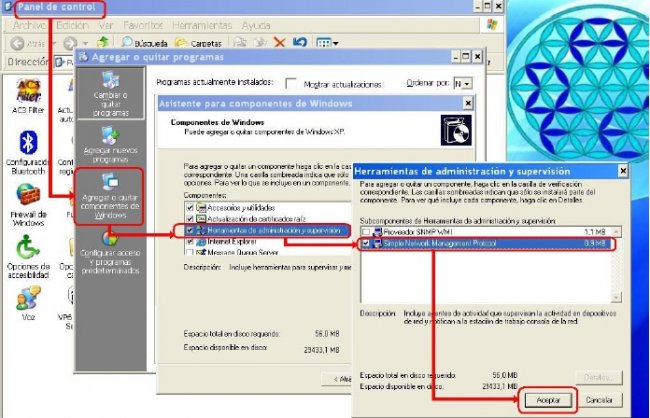Open the Edición menu
The width and height of the screenshot is (650, 418).
(x=73, y=25)
